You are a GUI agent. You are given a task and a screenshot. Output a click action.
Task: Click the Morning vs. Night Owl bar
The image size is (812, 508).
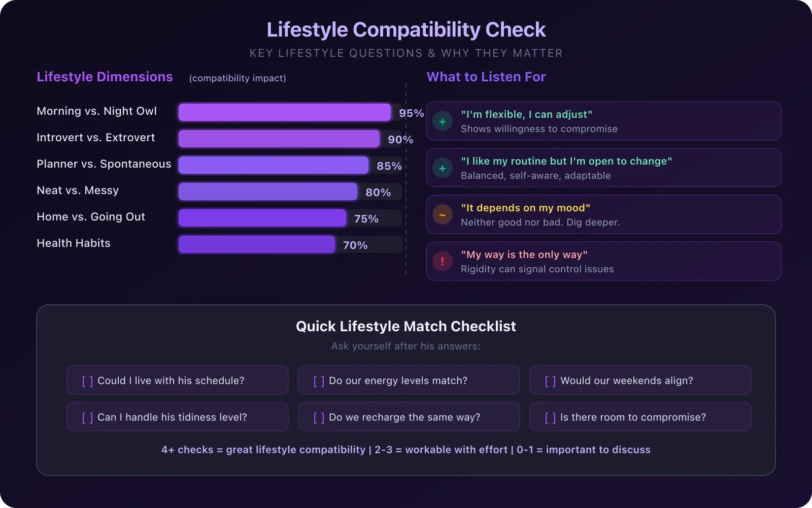(285, 112)
